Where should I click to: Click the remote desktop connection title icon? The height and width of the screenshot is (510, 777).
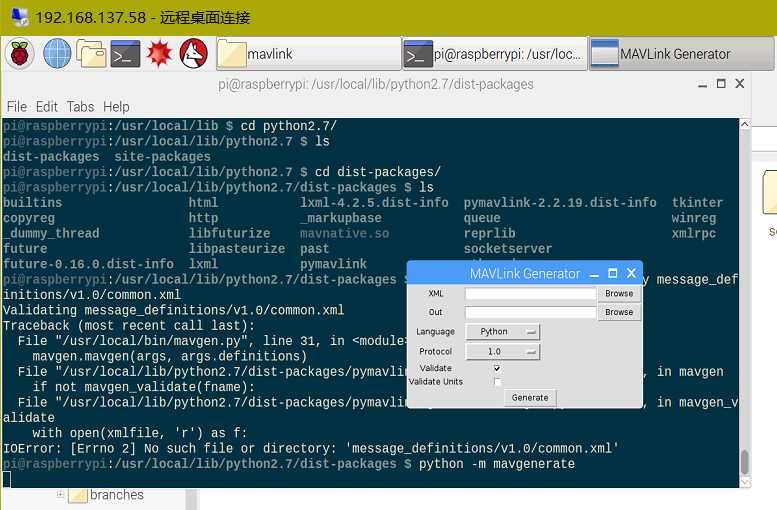click(x=20, y=17)
